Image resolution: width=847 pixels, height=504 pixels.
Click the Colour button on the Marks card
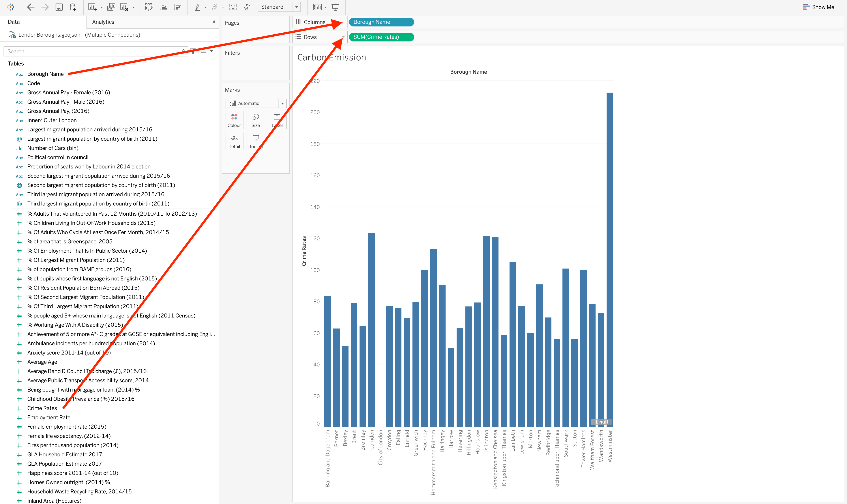tap(234, 120)
